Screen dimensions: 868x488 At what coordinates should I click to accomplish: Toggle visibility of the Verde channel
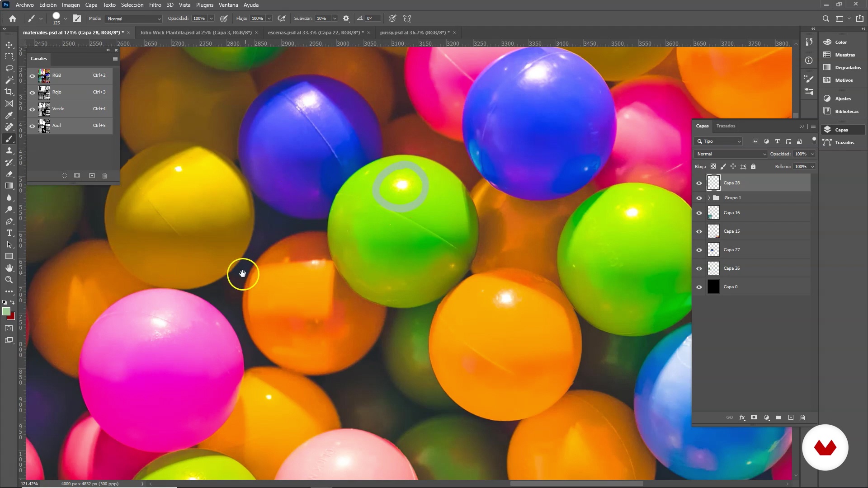coord(32,109)
